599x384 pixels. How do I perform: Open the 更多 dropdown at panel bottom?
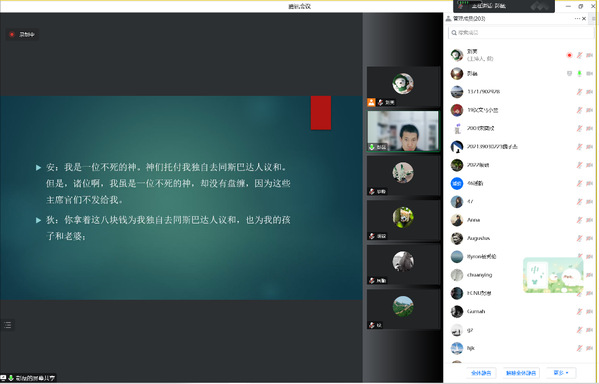point(561,373)
